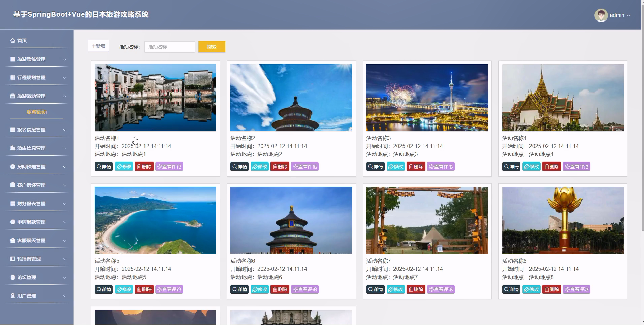The height and width of the screenshot is (325, 644).
Task: Expand the 行程规划管理 chevron
Action: pos(65,78)
